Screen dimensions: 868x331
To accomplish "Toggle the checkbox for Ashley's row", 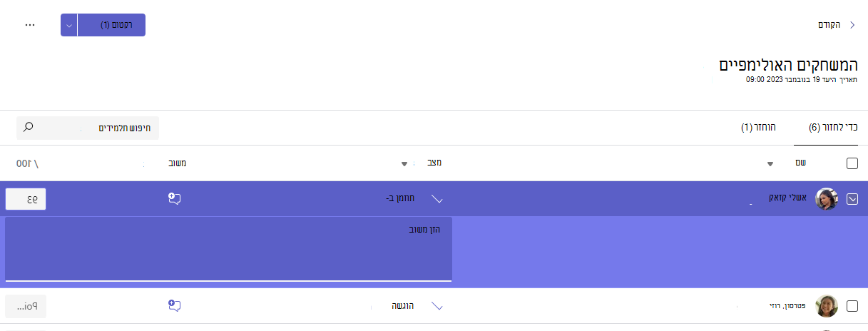I will pos(852,200).
